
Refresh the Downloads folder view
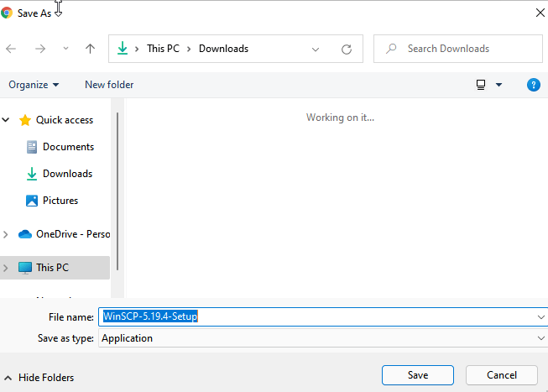(x=346, y=49)
